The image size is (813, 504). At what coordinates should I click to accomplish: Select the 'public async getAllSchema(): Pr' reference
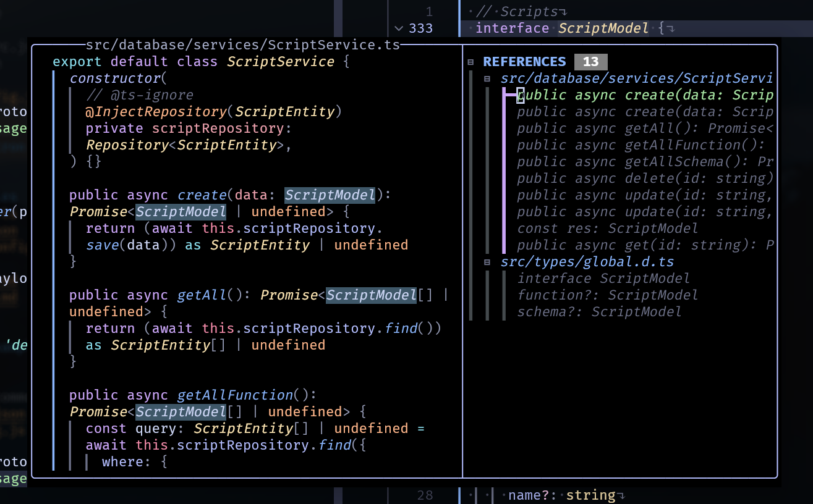[x=645, y=162]
